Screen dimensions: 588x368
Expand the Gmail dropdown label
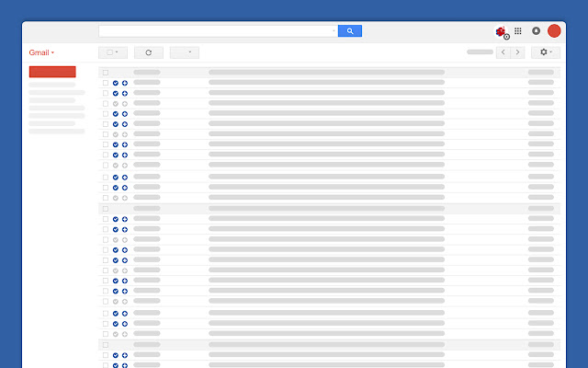(41, 52)
